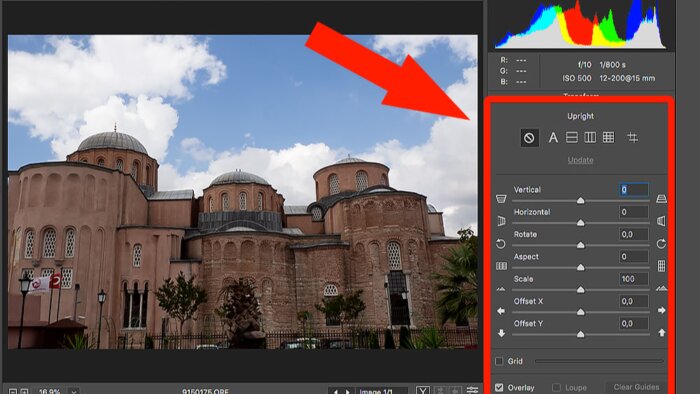Click the rotate counterclockwise icon
The height and width of the screenshot is (394, 700).
coord(501,244)
